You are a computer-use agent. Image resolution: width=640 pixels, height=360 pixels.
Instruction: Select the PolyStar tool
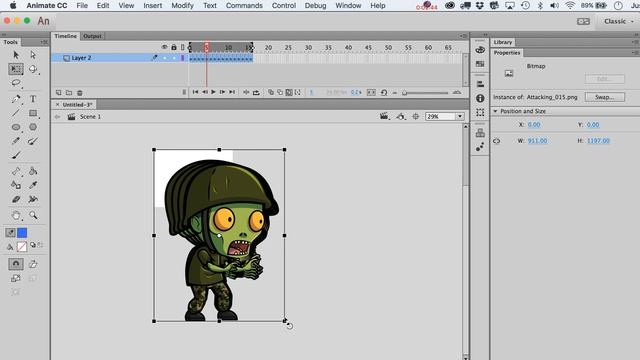33,127
